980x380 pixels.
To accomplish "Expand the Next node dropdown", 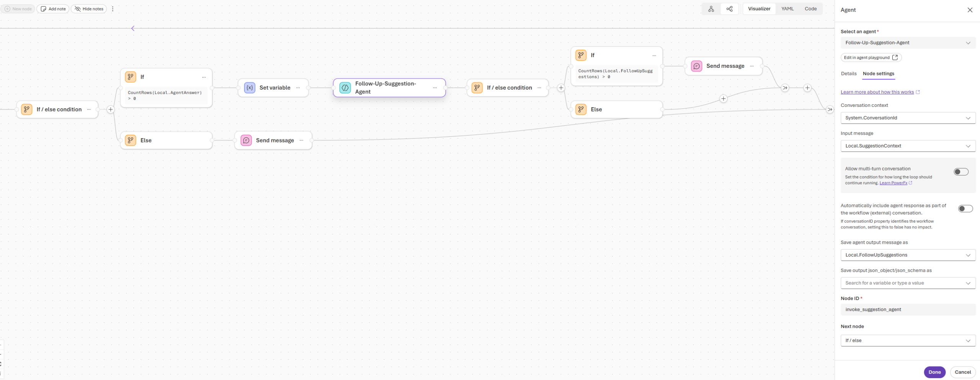I will 908,341.
